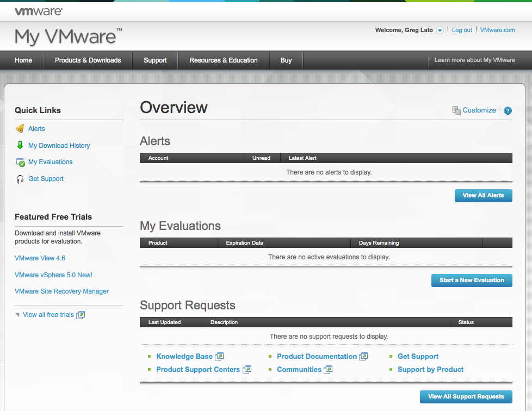Click the Featured Free Trials heading
The height and width of the screenshot is (411, 532).
pyautogui.click(x=53, y=217)
